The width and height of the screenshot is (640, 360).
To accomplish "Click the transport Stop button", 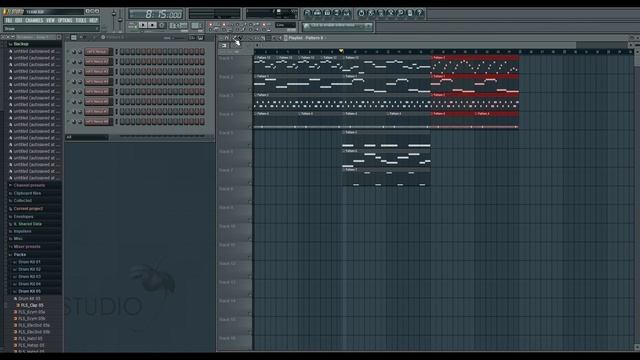I will [152, 25].
